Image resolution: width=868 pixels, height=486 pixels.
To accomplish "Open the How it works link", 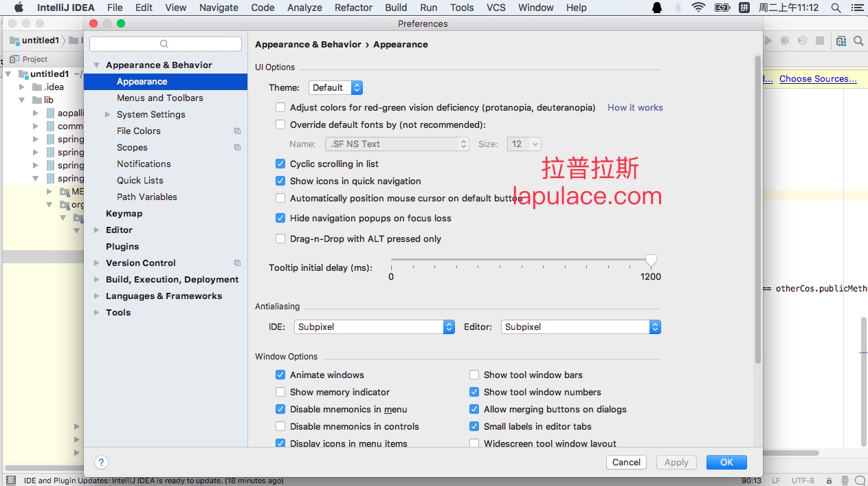I will 635,107.
